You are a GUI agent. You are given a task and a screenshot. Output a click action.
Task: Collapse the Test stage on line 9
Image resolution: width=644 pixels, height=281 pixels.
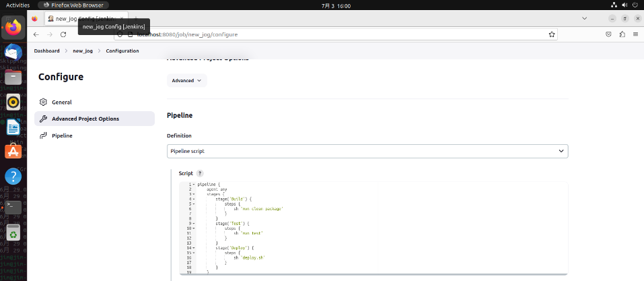click(193, 224)
